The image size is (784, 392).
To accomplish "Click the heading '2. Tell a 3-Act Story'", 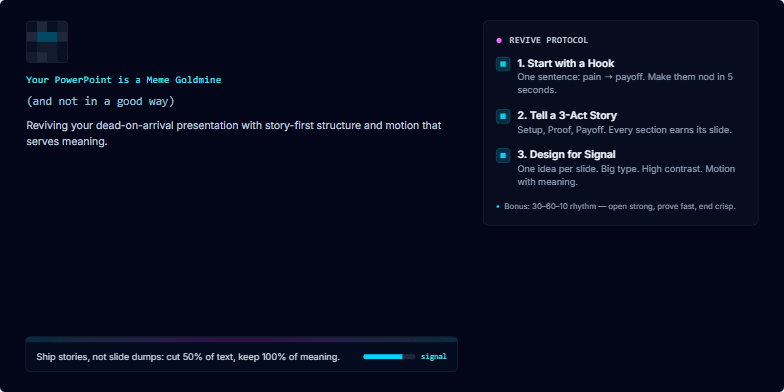I will (567, 116).
